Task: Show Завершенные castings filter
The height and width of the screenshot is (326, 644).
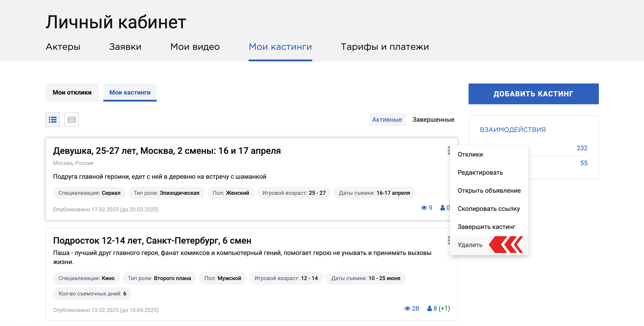Action: (x=433, y=120)
